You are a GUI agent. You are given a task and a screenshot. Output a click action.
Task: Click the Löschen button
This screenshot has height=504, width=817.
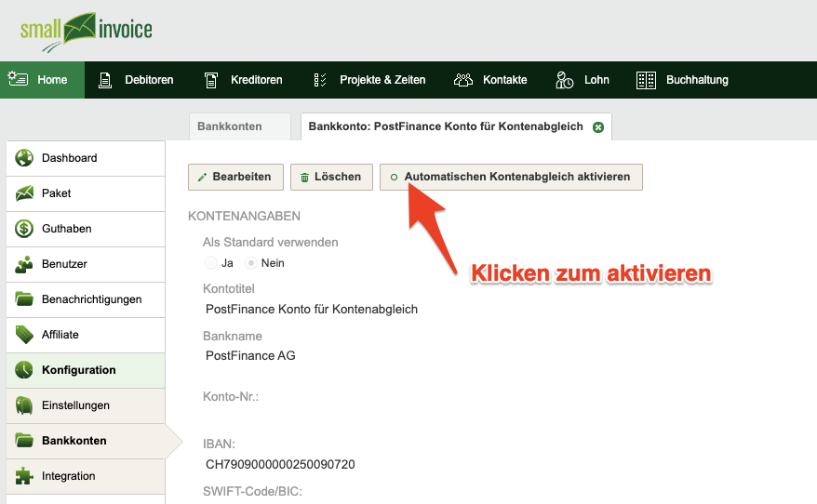(331, 177)
